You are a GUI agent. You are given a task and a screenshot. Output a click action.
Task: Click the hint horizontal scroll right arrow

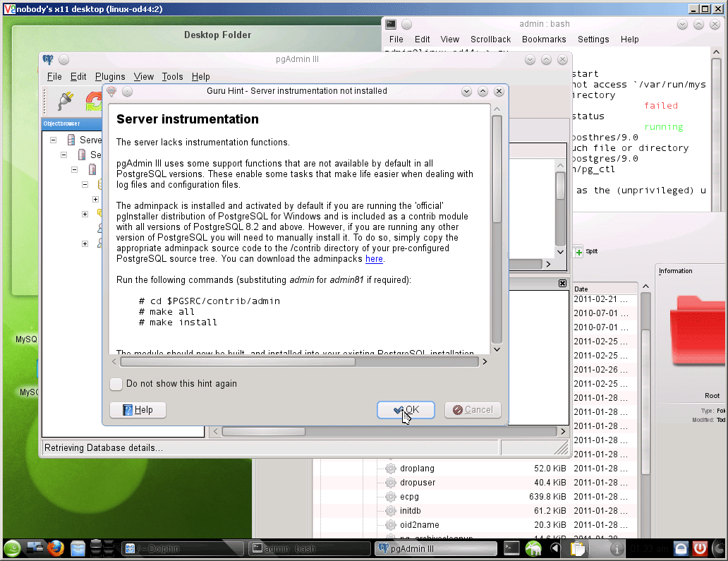pos(485,362)
